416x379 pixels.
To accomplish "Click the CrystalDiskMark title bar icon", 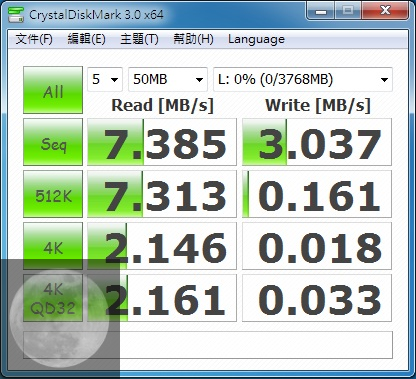I will click(16, 14).
